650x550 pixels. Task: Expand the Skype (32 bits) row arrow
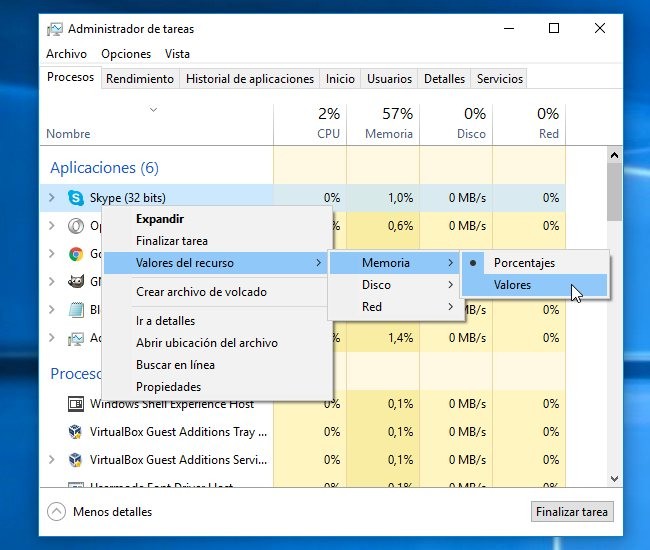52,198
